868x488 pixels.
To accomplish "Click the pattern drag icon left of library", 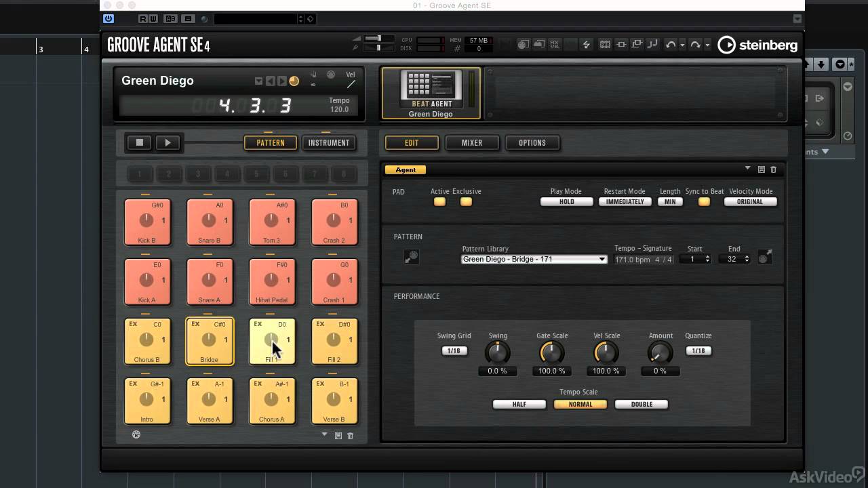I will pyautogui.click(x=412, y=257).
